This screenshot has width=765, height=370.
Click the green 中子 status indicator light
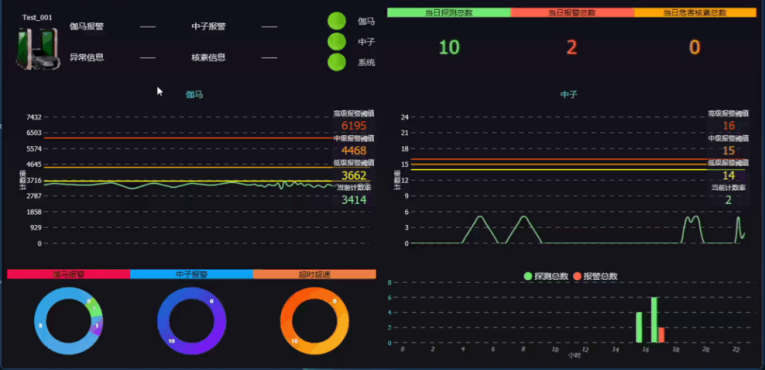click(337, 41)
